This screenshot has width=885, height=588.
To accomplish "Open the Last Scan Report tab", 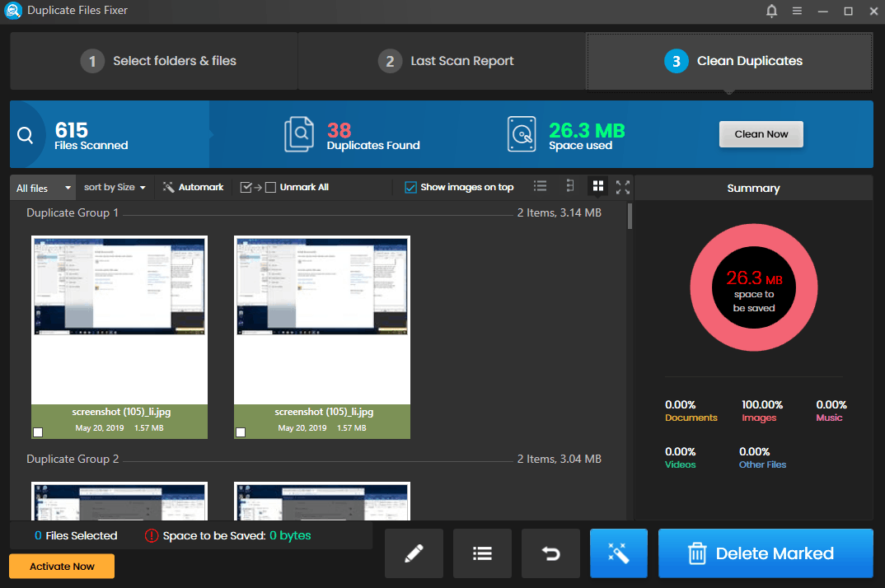I will [x=442, y=61].
